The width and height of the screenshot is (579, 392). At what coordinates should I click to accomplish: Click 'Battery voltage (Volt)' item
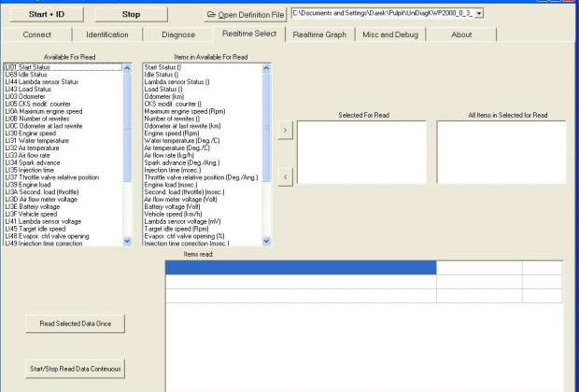[203, 206]
